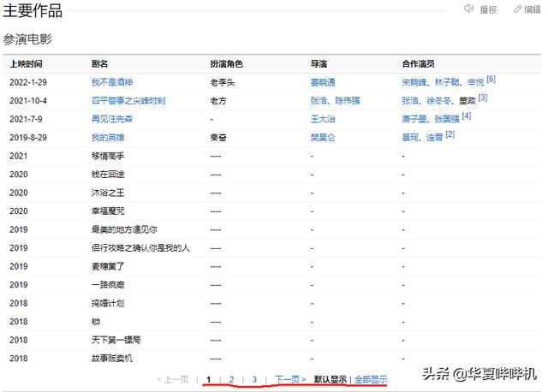The width and height of the screenshot is (548, 392).
Task: Click the 播报 speaker icon
Action: point(468,9)
